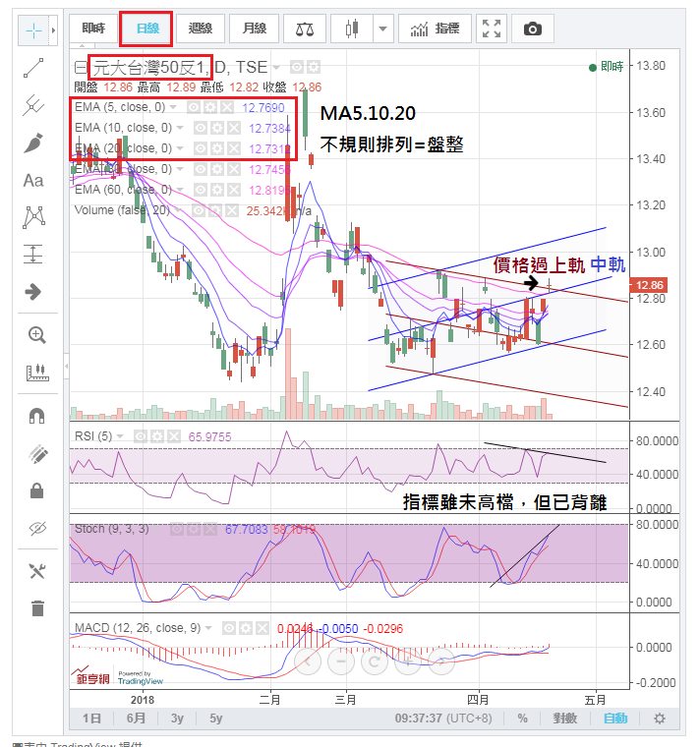The height and width of the screenshot is (747, 700).
Task: Select the XABCD pattern tool
Action: 33,217
